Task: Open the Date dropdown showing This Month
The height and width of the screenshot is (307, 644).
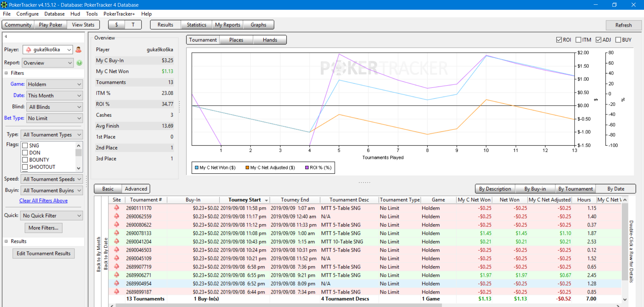Action: [x=55, y=96]
